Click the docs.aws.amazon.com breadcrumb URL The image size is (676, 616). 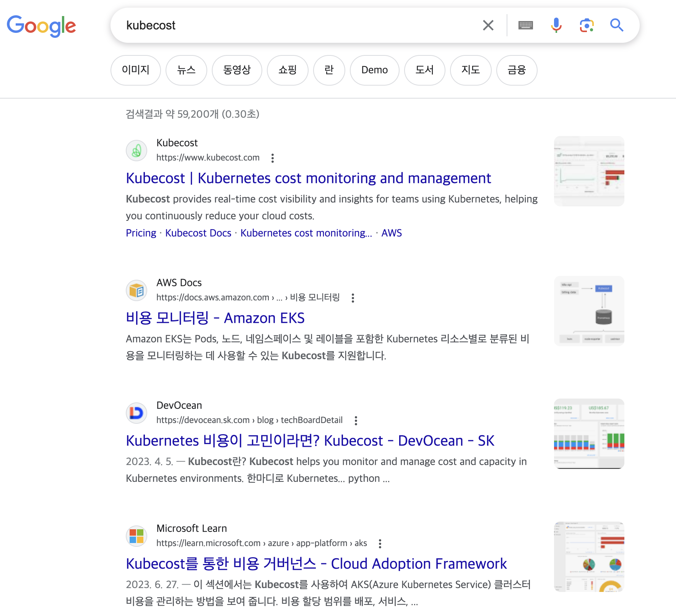(248, 298)
